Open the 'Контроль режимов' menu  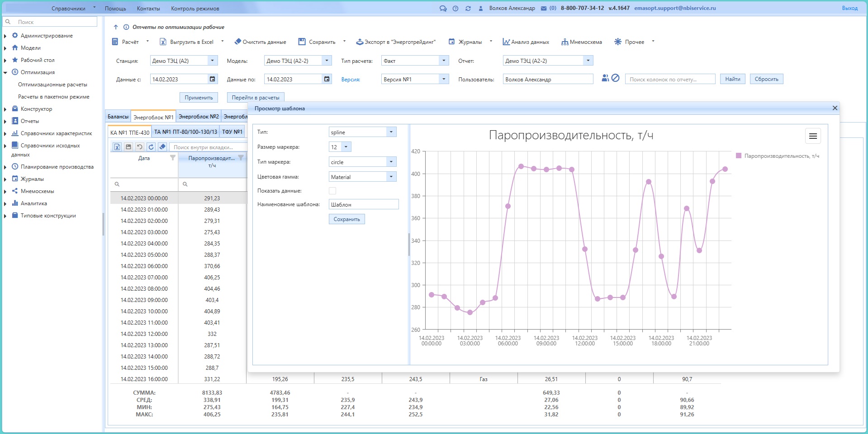click(195, 9)
